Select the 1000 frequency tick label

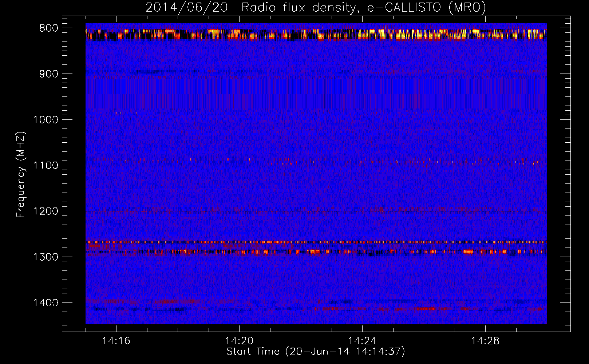[x=46, y=120]
